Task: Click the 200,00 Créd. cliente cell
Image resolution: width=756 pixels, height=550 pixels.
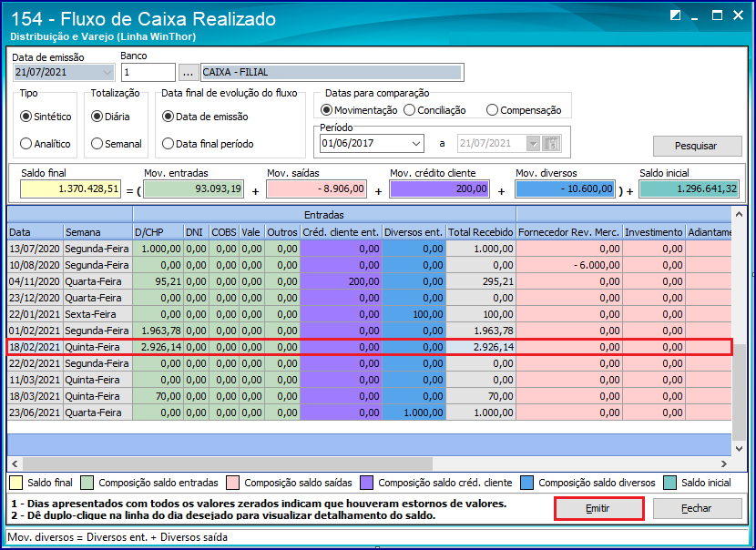Action: [341, 281]
